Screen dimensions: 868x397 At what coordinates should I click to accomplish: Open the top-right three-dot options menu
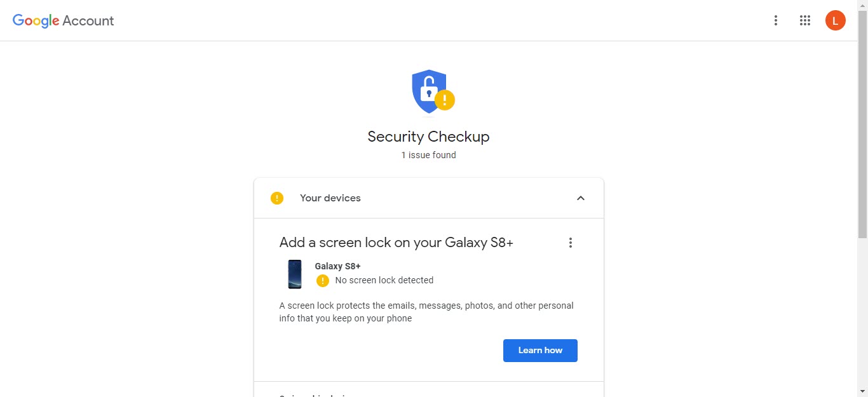coord(775,20)
